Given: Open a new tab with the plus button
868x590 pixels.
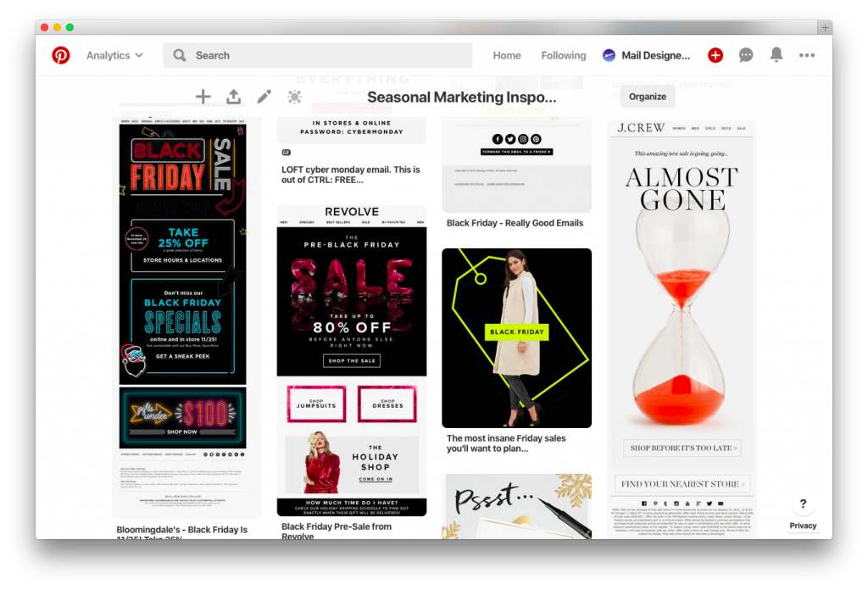Looking at the screenshot, I should (825, 27).
